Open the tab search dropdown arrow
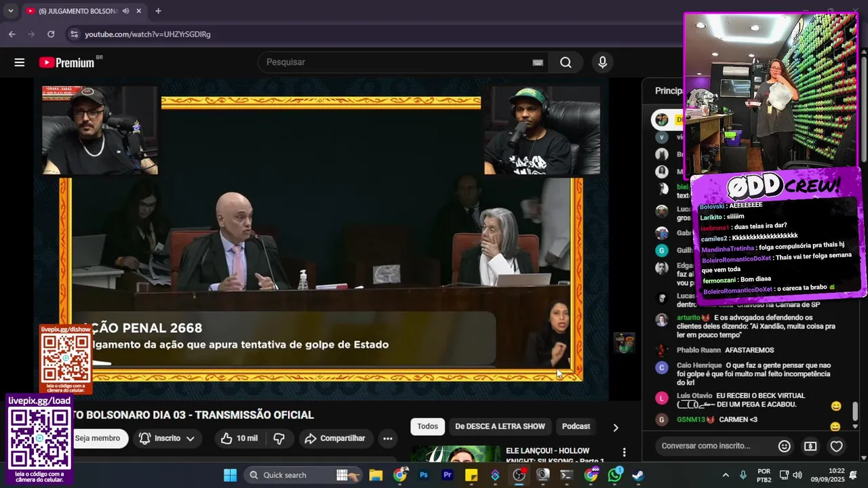 click(10, 11)
